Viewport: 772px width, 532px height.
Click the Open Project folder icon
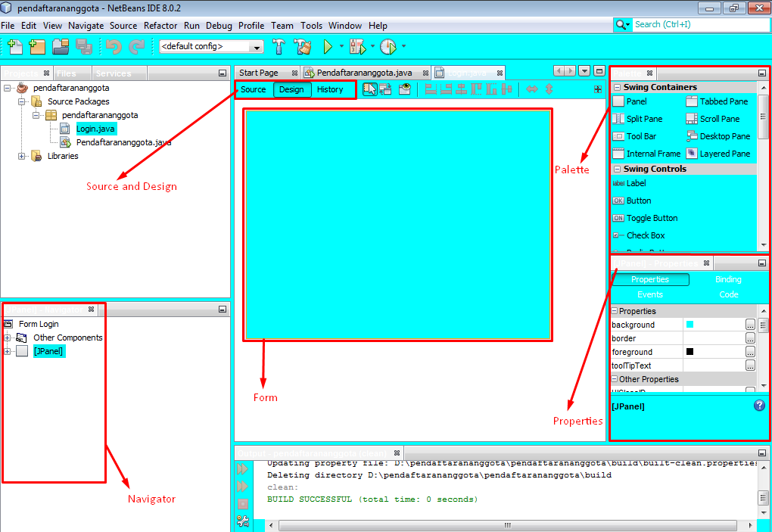[x=61, y=47]
